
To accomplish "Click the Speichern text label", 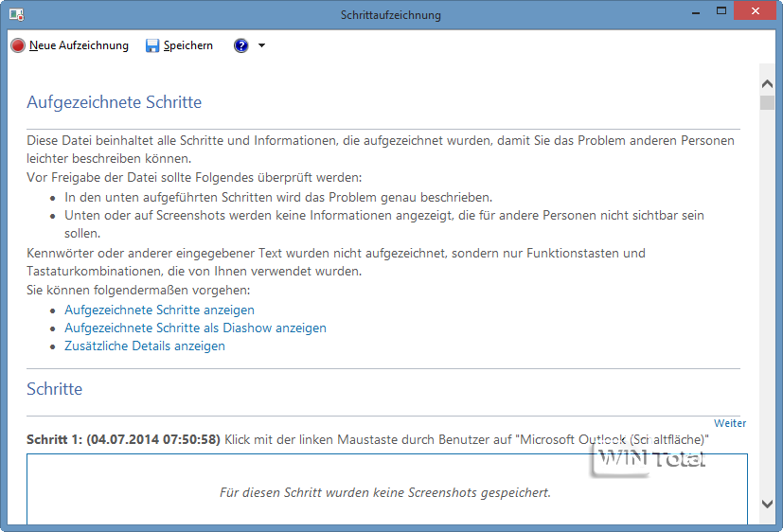I will pyautogui.click(x=187, y=45).
